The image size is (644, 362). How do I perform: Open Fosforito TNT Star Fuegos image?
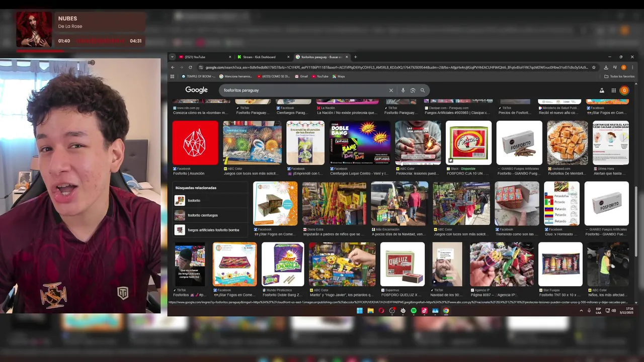pyautogui.click(x=560, y=264)
